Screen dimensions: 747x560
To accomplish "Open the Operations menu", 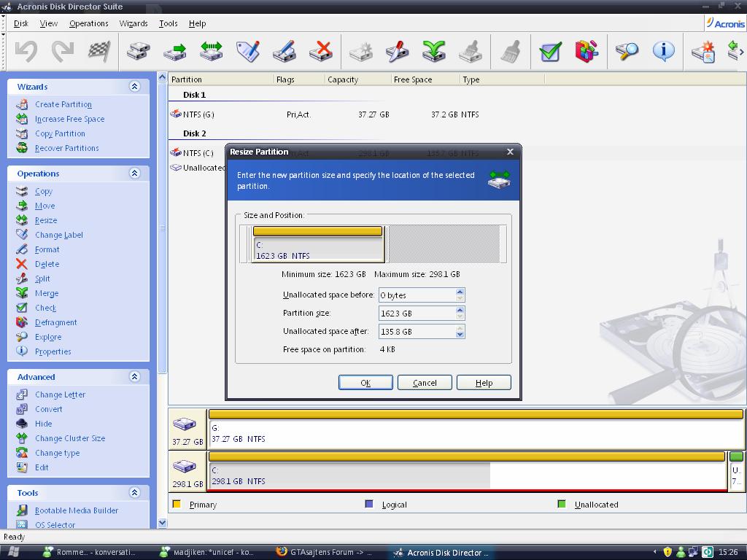I will tap(88, 23).
